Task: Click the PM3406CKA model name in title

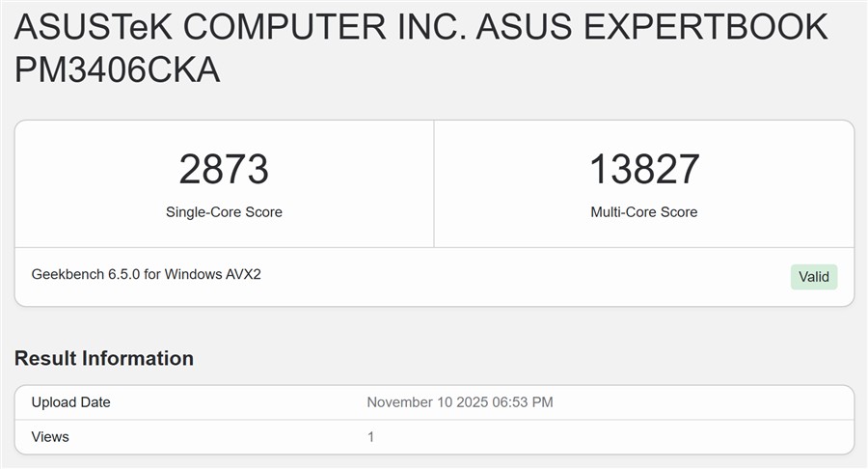Action: pyautogui.click(x=118, y=69)
